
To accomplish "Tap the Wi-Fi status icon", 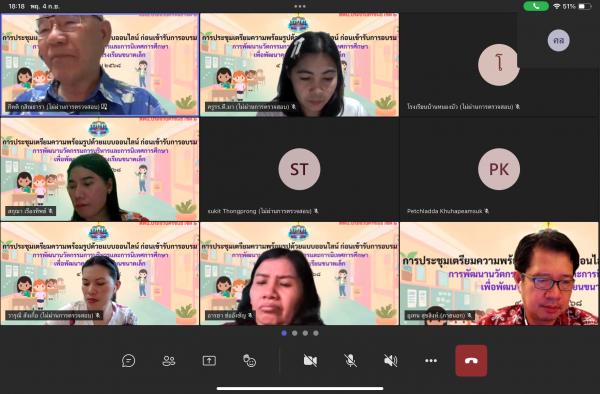I will point(557,6).
